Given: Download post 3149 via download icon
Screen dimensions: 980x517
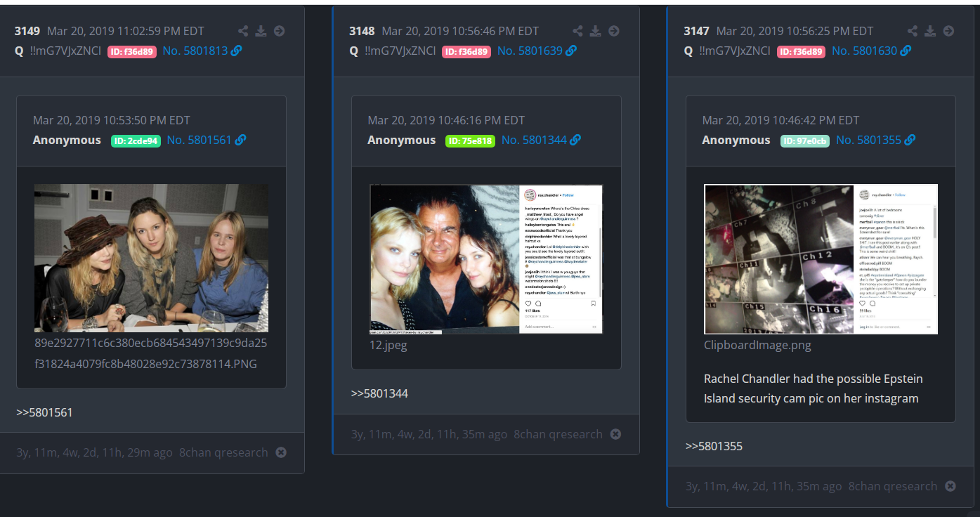Looking at the screenshot, I should pyautogui.click(x=261, y=31).
